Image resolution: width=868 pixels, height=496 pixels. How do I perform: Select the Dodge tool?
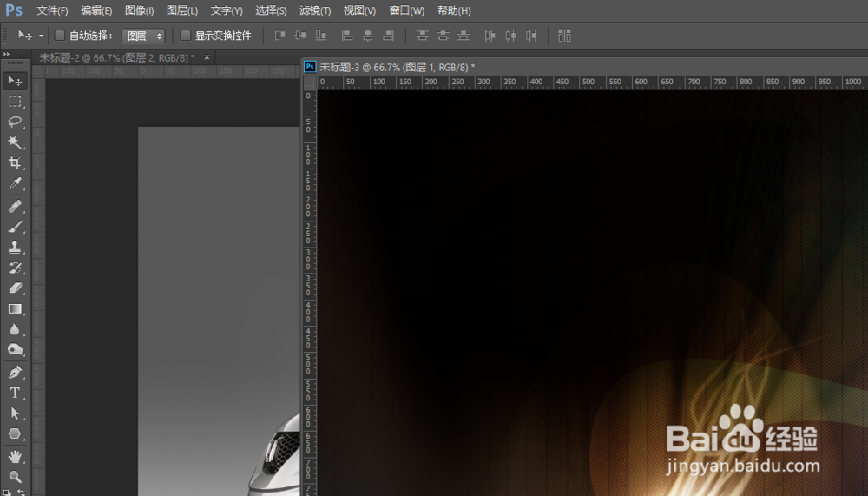click(15, 350)
